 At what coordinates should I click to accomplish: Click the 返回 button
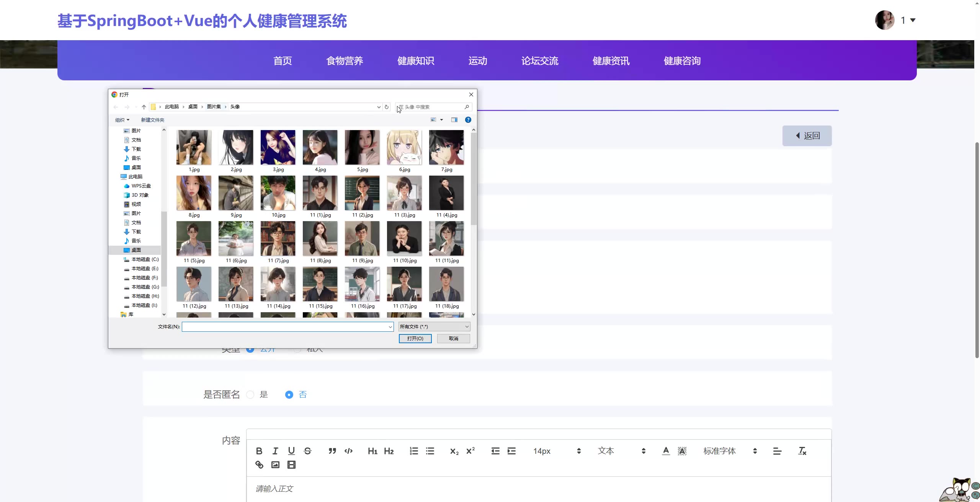pyautogui.click(x=807, y=136)
